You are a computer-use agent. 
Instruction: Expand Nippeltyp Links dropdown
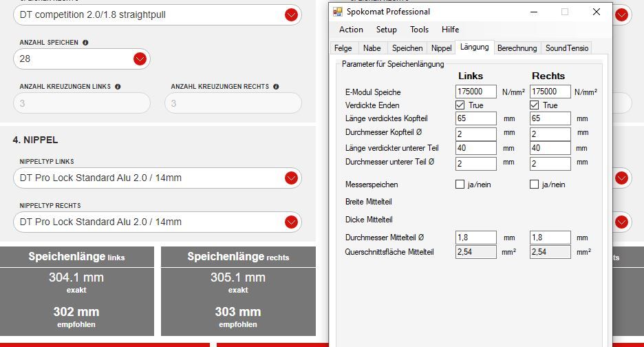(x=158, y=178)
